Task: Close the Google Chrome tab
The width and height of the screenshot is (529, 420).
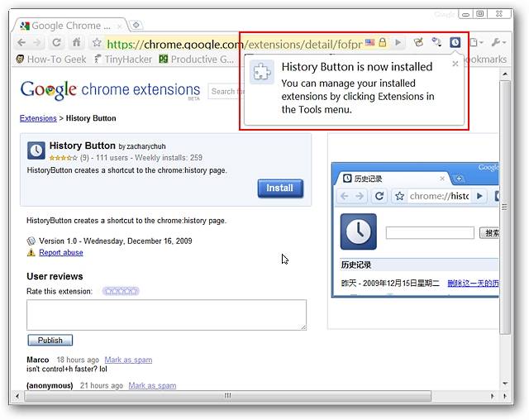Action: (x=119, y=26)
